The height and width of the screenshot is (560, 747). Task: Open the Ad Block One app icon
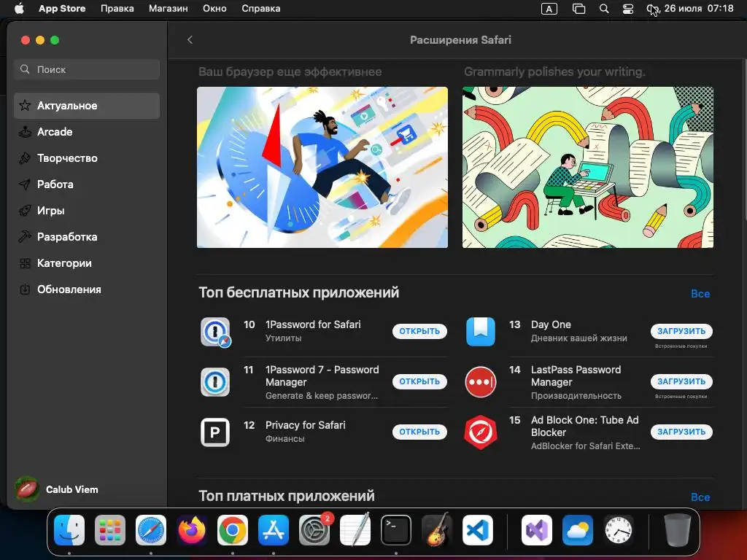pyautogui.click(x=481, y=432)
